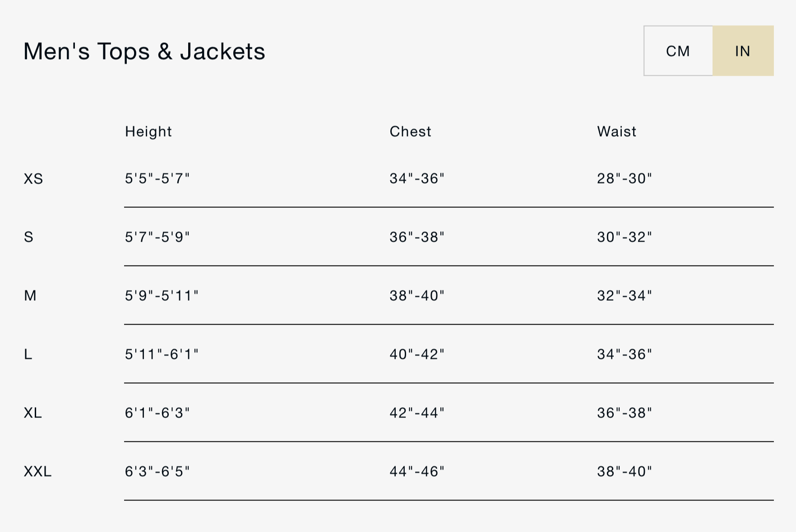The height and width of the screenshot is (532, 796).
Task: Switch measurement units to CM
Action: [678, 51]
